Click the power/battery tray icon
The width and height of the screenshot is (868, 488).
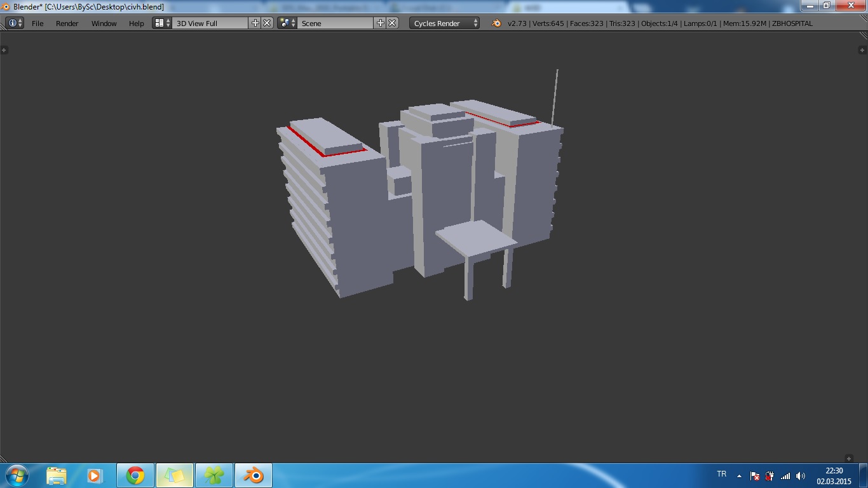click(770, 475)
